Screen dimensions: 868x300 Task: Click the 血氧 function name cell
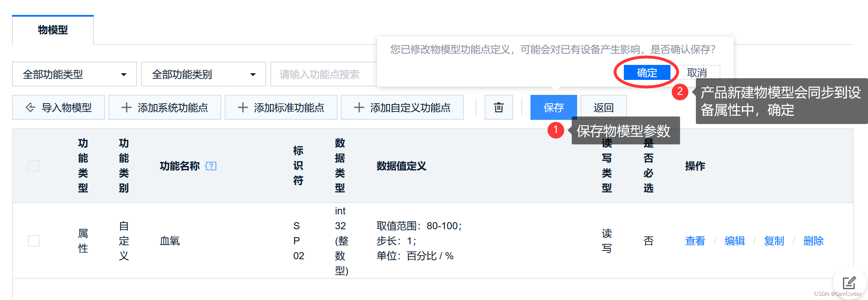tap(170, 241)
